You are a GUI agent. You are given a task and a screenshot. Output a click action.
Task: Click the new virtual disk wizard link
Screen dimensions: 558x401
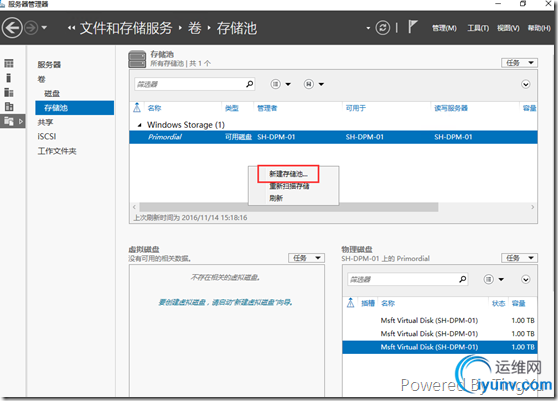225,302
